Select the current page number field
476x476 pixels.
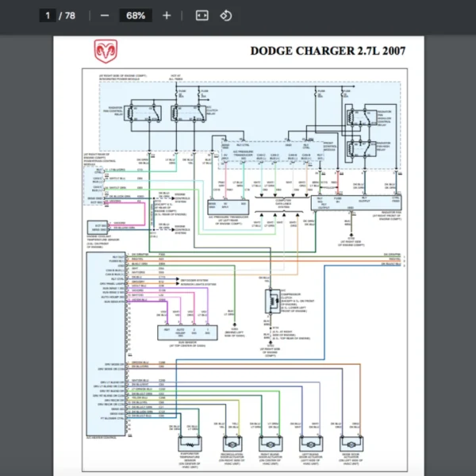(x=48, y=15)
